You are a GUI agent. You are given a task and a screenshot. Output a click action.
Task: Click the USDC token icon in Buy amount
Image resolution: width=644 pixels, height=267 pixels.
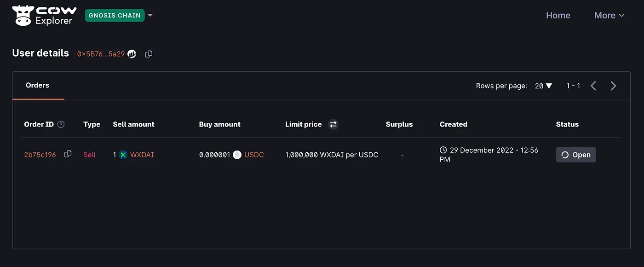[237, 155]
